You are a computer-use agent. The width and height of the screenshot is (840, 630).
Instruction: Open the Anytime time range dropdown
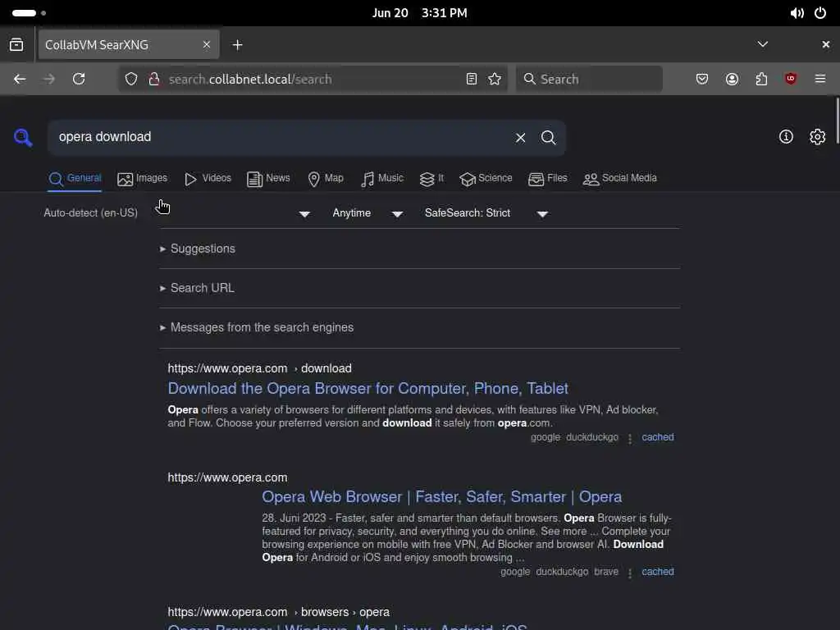tap(367, 213)
